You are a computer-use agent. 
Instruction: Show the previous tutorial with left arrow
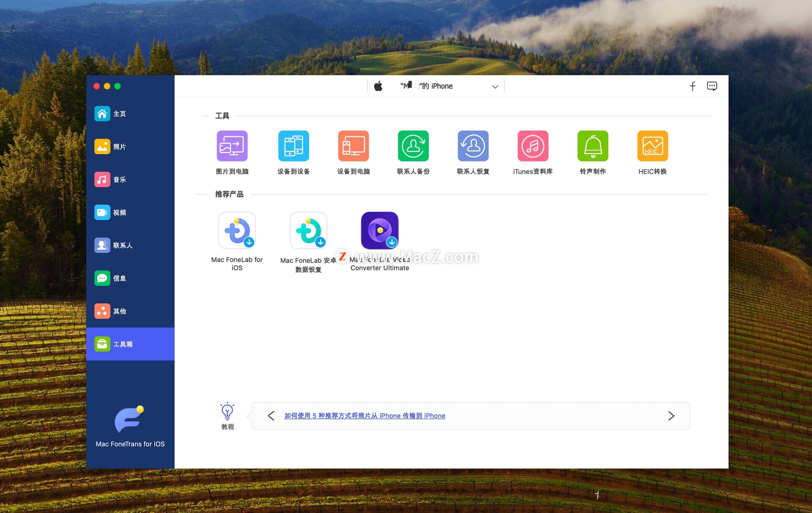pyautogui.click(x=271, y=416)
